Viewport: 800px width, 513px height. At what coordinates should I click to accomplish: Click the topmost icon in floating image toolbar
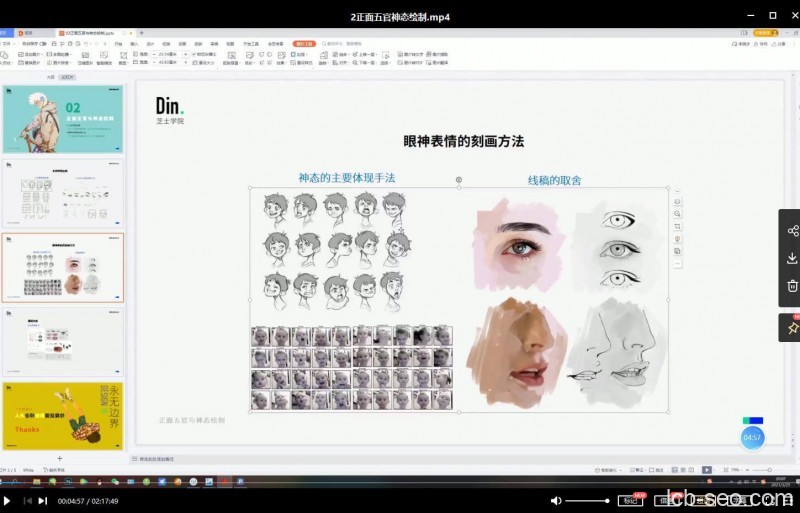click(678, 191)
